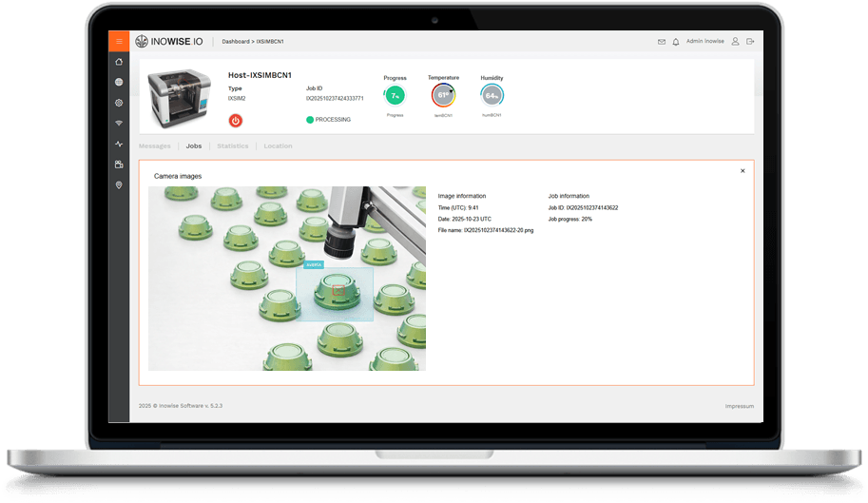Screen dimensions: 868x503
Task: Click Dashboard in the breadcrumb
Action: 237,42
